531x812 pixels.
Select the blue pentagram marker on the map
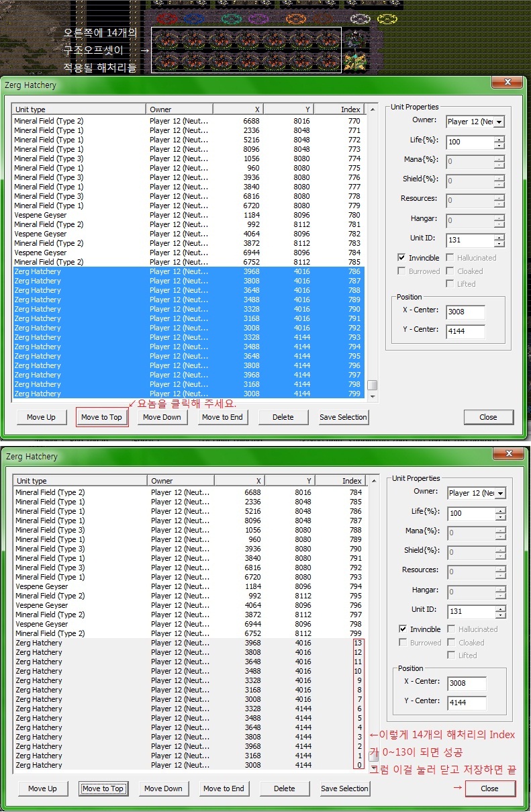point(194,18)
